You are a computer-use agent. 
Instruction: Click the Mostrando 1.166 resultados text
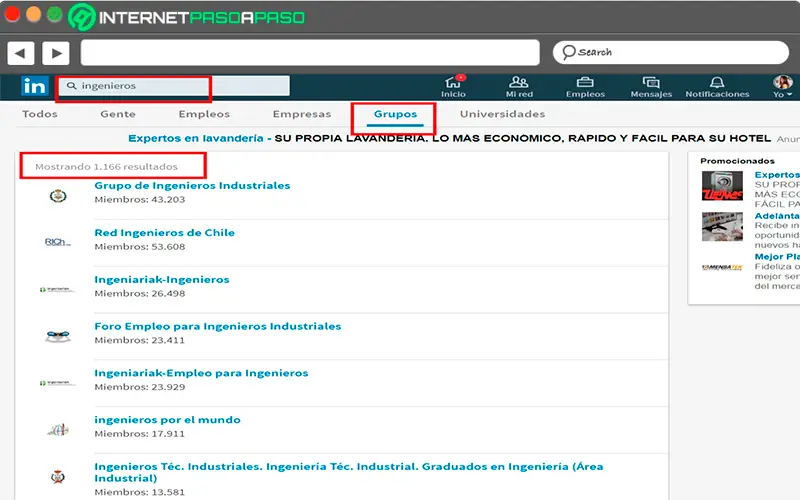tap(106, 167)
